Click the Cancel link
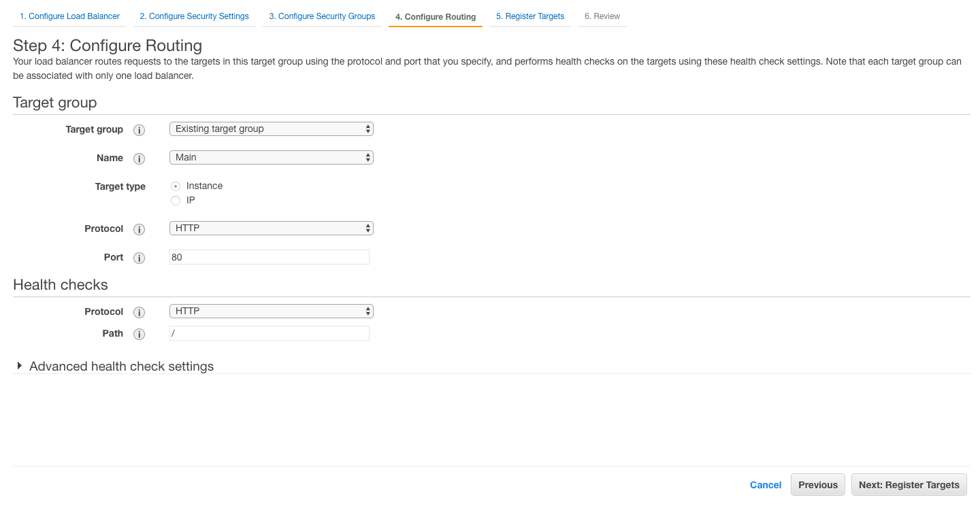Viewport: 980px width, 508px height. coord(765,485)
